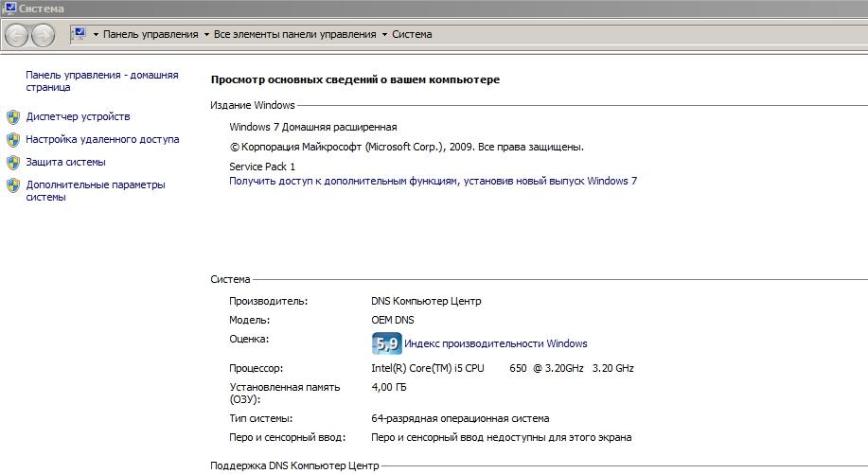Click the 4,00 ГБ memory value
Viewport: 868px width, 474px height.
pos(389,387)
